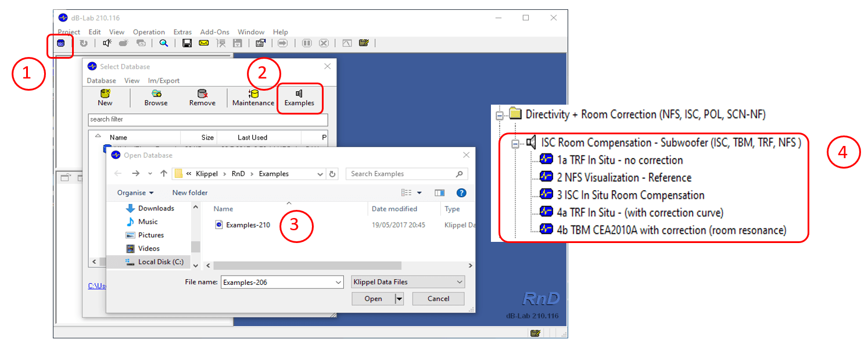The image size is (868, 350).
Task: Click the New database icon
Action: point(105,94)
